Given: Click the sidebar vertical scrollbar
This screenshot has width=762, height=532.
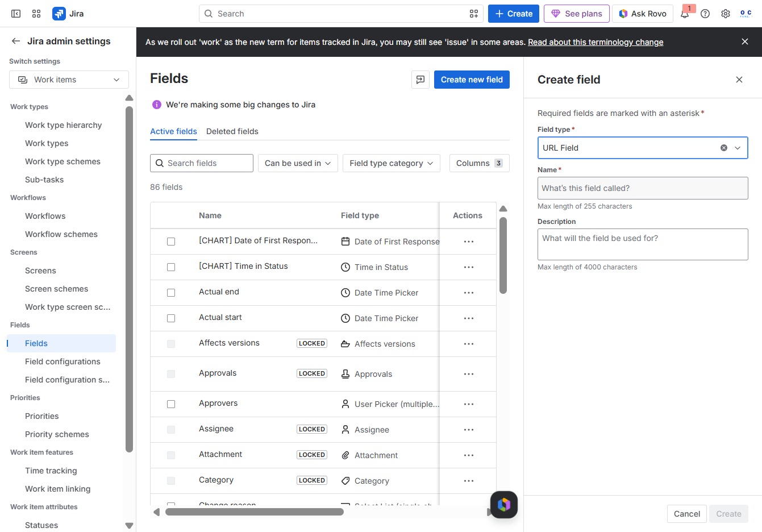Looking at the screenshot, I should tap(129, 279).
